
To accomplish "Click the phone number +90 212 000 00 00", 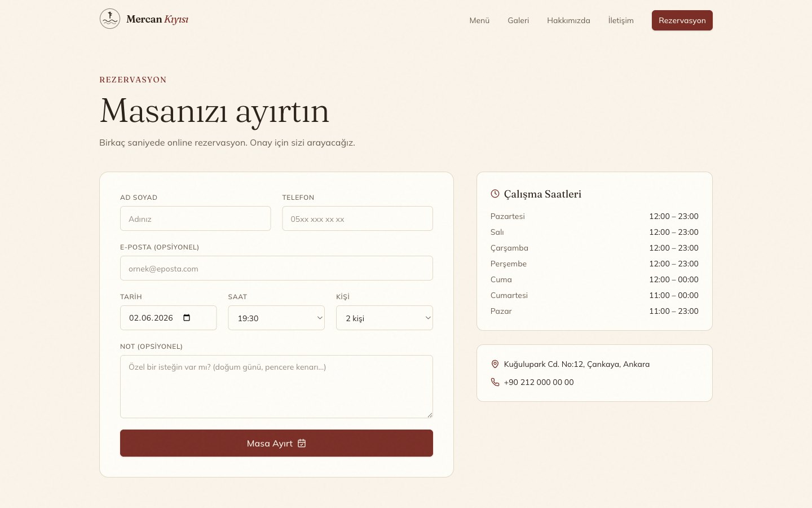I will coord(539,382).
